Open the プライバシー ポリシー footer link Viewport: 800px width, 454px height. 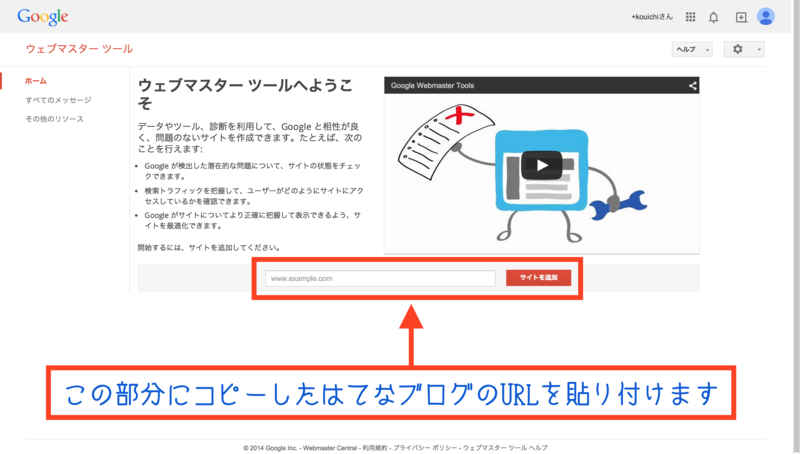pyautogui.click(x=425, y=448)
